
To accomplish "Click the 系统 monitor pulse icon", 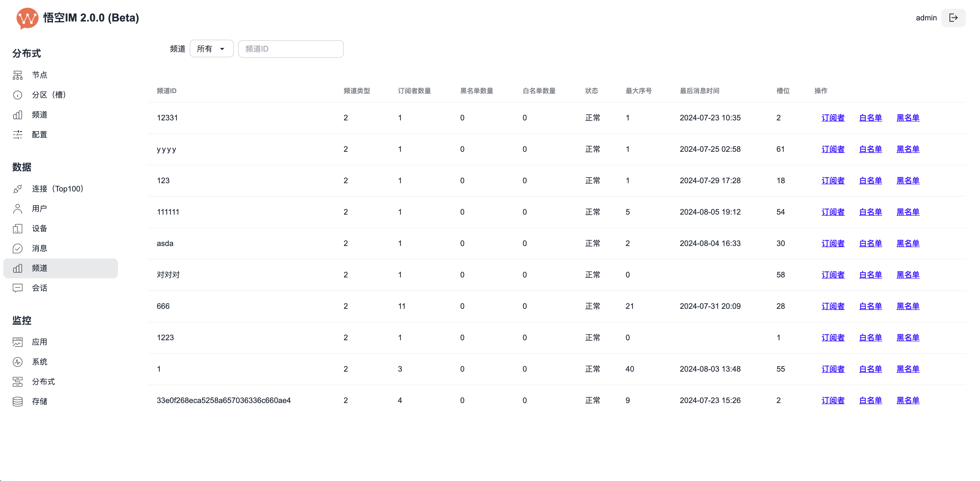I will coord(18,362).
